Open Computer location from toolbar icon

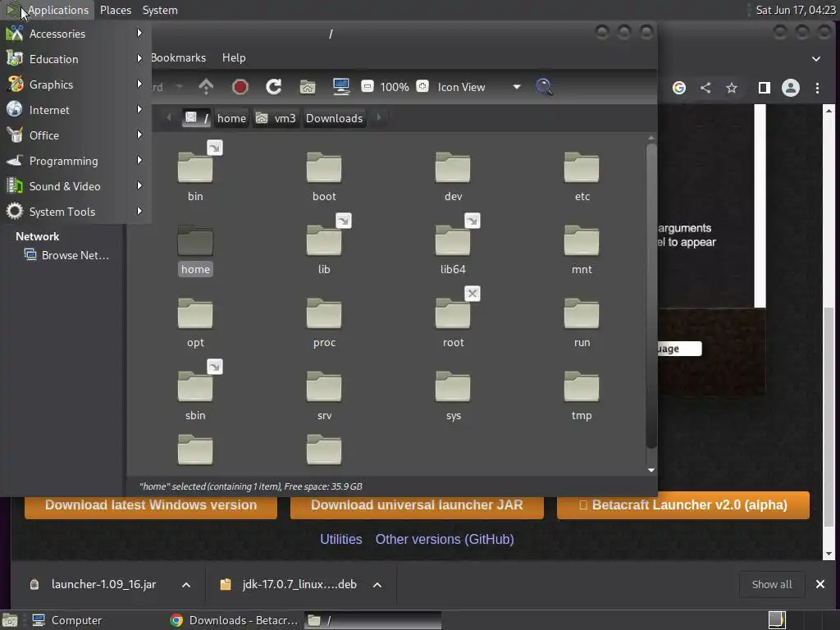(x=341, y=87)
